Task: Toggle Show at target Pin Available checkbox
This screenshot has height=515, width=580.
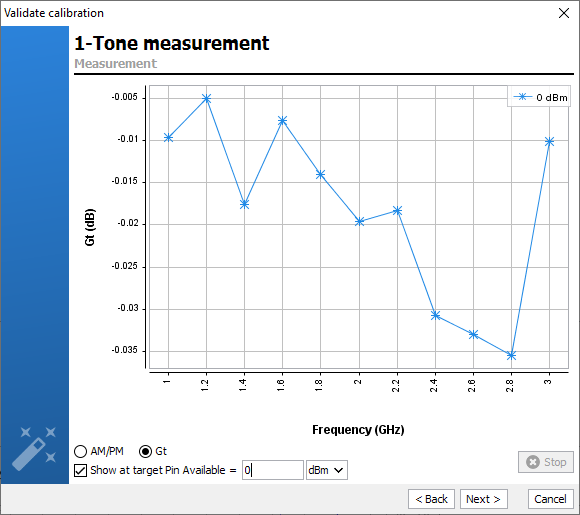Action: click(x=80, y=470)
